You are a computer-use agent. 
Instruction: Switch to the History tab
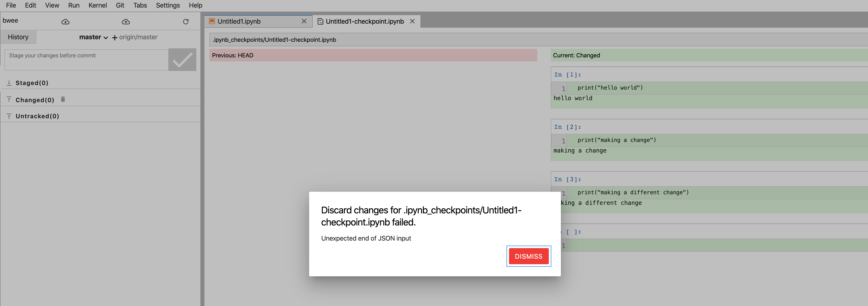[18, 37]
